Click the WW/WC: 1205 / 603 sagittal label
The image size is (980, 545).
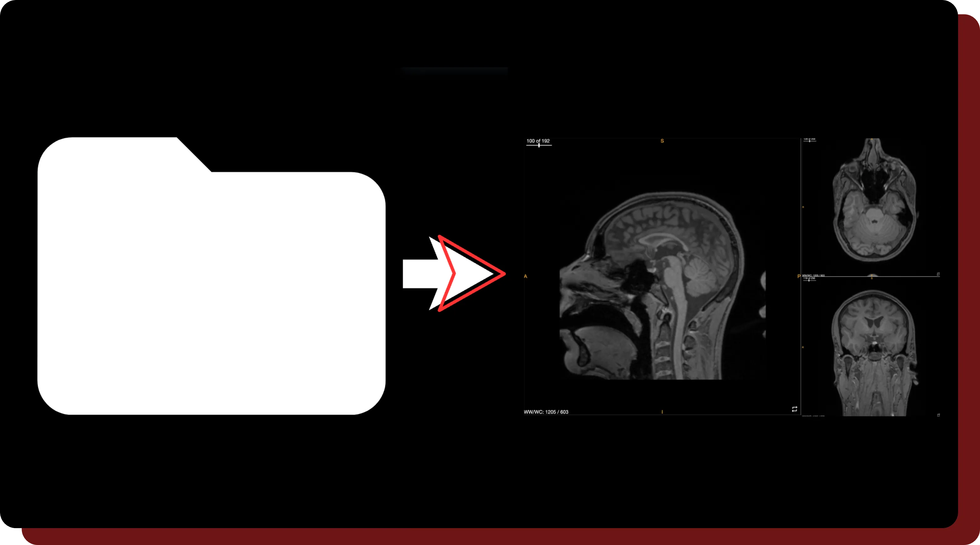click(546, 412)
